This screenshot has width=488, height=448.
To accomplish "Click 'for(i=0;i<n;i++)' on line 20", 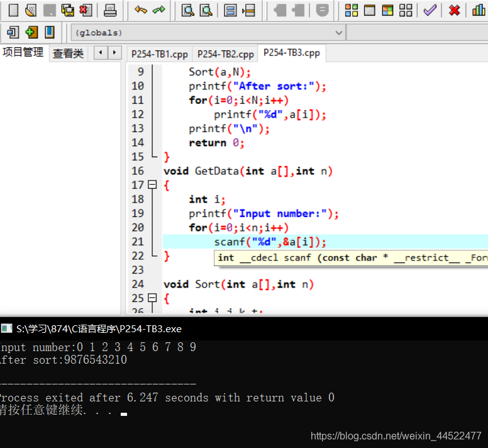I will tap(239, 228).
